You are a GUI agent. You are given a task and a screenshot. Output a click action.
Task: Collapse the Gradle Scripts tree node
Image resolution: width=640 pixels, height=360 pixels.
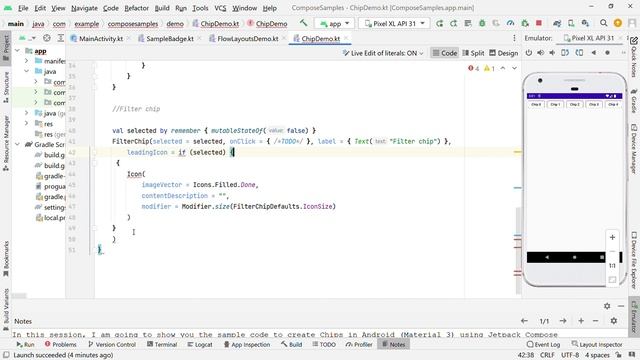(x=17, y=144)
